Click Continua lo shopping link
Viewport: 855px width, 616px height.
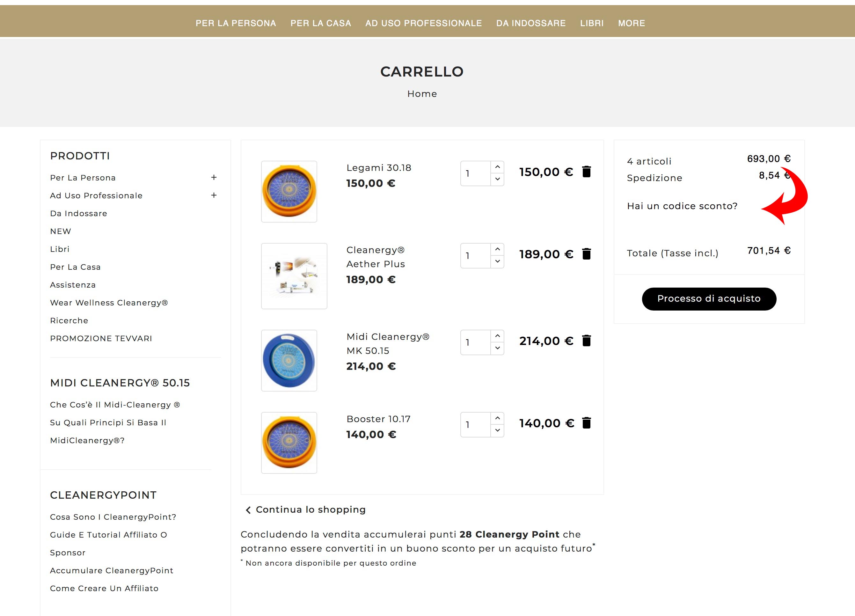click(x=306, y=510)
